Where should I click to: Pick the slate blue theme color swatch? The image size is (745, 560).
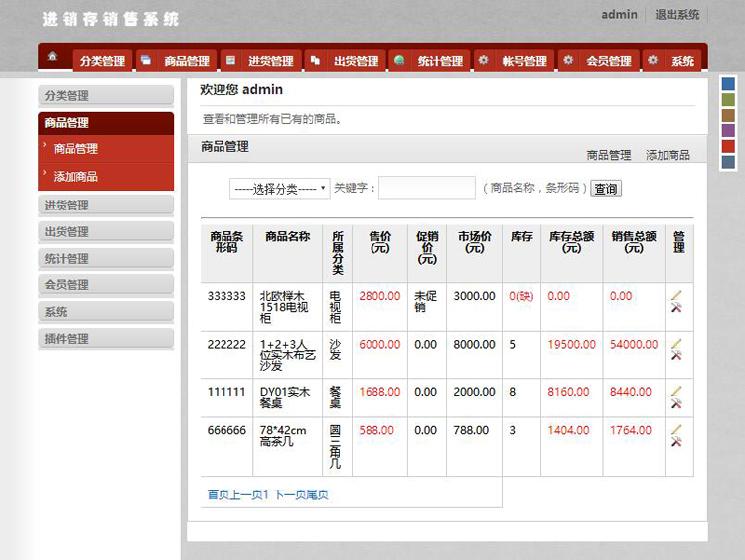[728, 162]
